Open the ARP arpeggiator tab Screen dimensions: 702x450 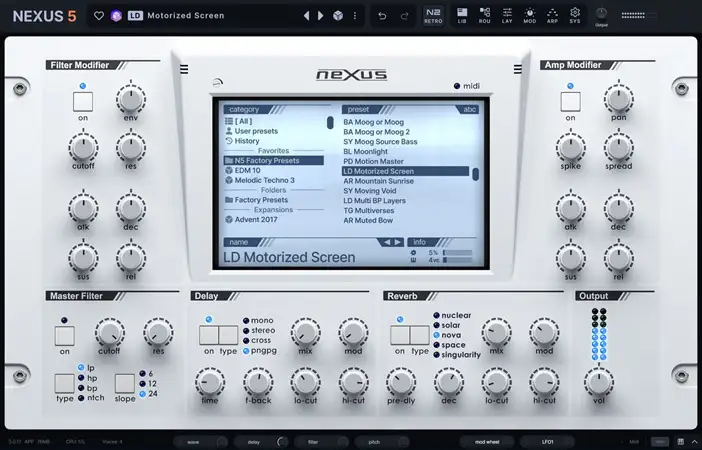552,16
